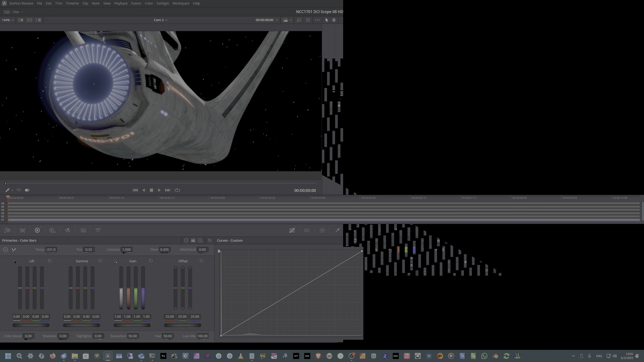This screenshot has width=644, height=362.
Task: Open the RGB Mixer palette
Action: point(67,230)
